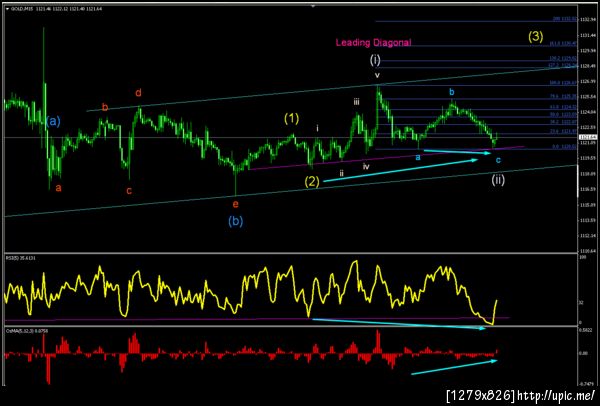The image size is (600, 406).
Task: Select the light-blue 'c' correction label
Action: pyautogui.click(x=498, y=160)
